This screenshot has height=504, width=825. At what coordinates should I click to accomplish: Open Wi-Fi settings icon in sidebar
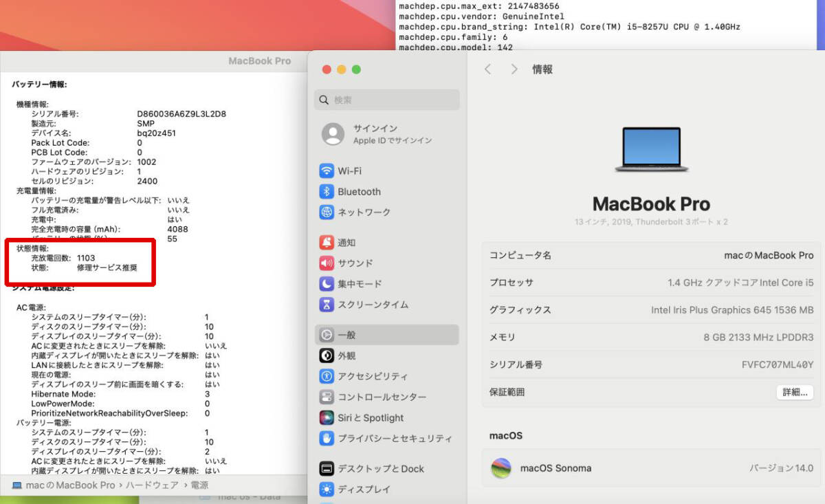[327, 171]
